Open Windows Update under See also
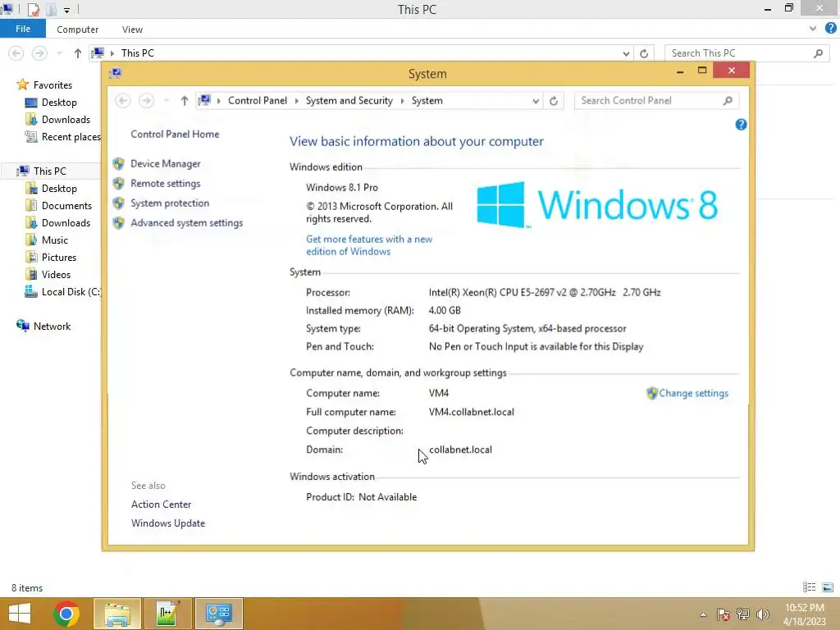This screenshot has width=840, height=630. coord(168,523)
